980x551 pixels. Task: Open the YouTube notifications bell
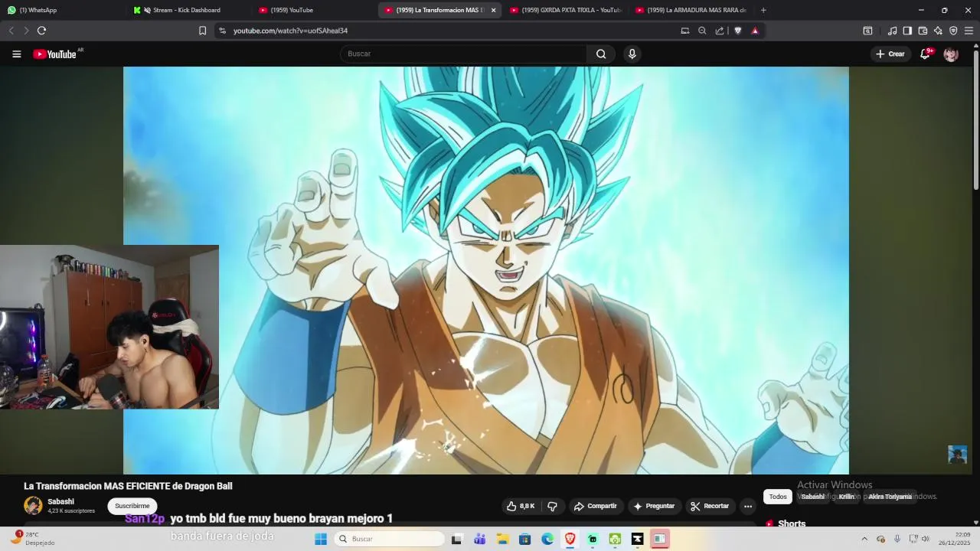pyautogui.click(x=925, y=54)
